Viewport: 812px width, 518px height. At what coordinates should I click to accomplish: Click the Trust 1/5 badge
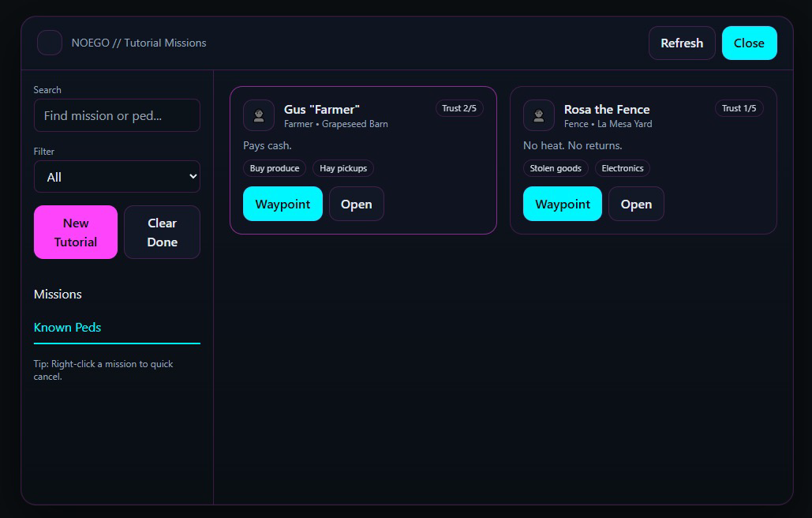[739, 108]
